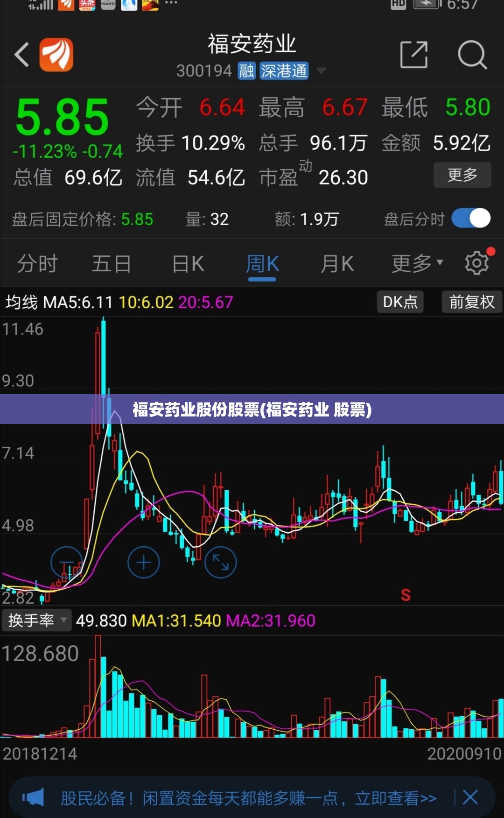Tap the 融 margin tag

(246, 71)
